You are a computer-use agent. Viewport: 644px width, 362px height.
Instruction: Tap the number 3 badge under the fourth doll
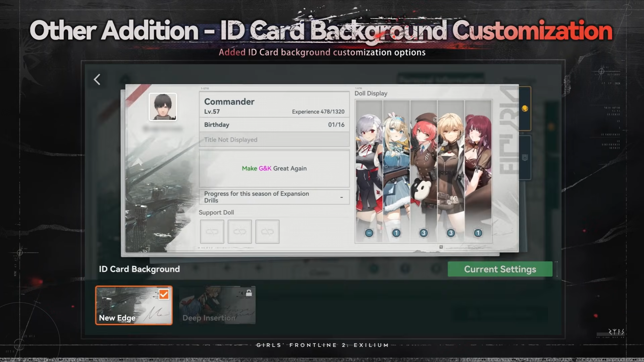coord(451,233)
